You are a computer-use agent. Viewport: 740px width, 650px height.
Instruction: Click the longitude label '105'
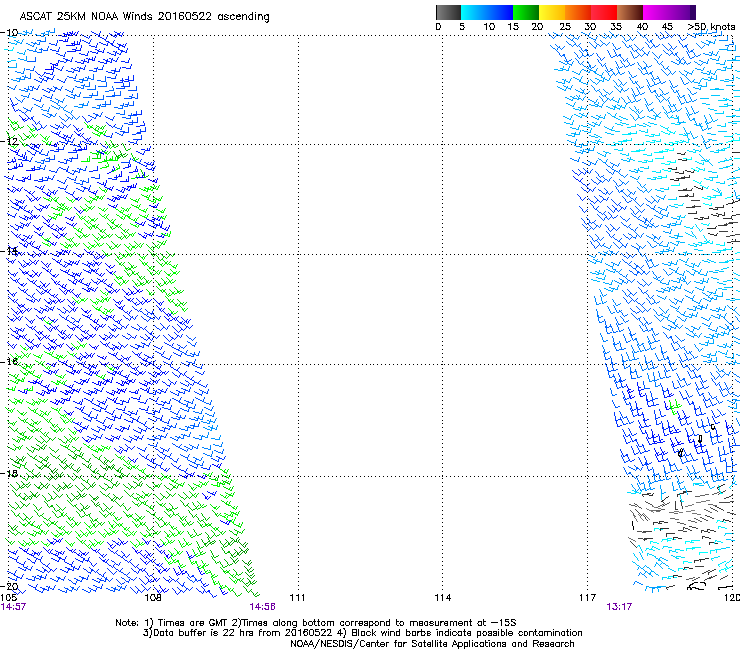[8, 598]
